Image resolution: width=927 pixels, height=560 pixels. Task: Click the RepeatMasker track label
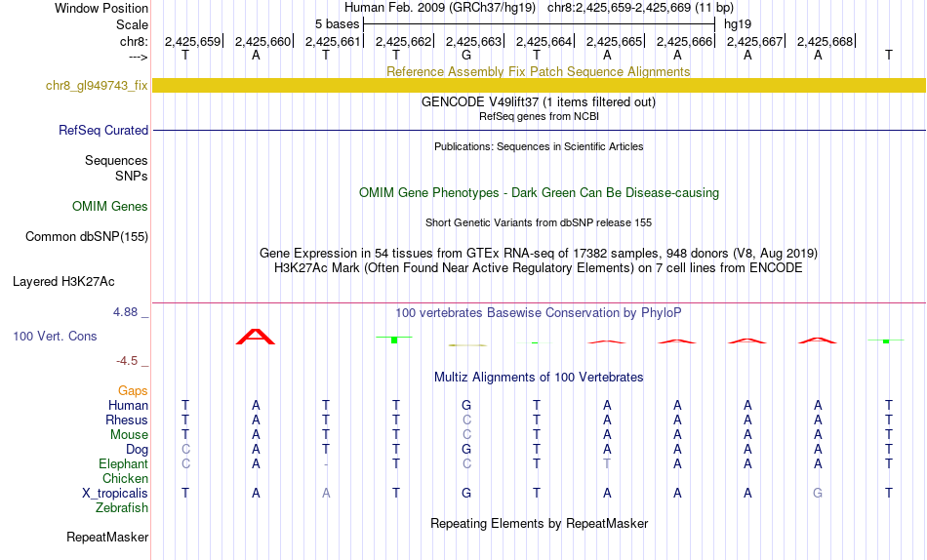point(107,537)
